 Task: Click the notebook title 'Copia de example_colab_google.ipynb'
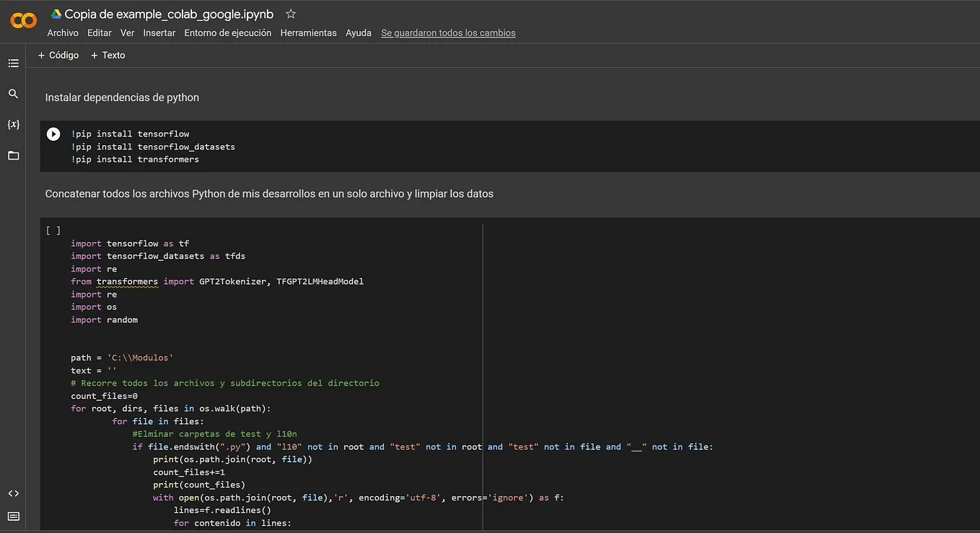(169, 14)
